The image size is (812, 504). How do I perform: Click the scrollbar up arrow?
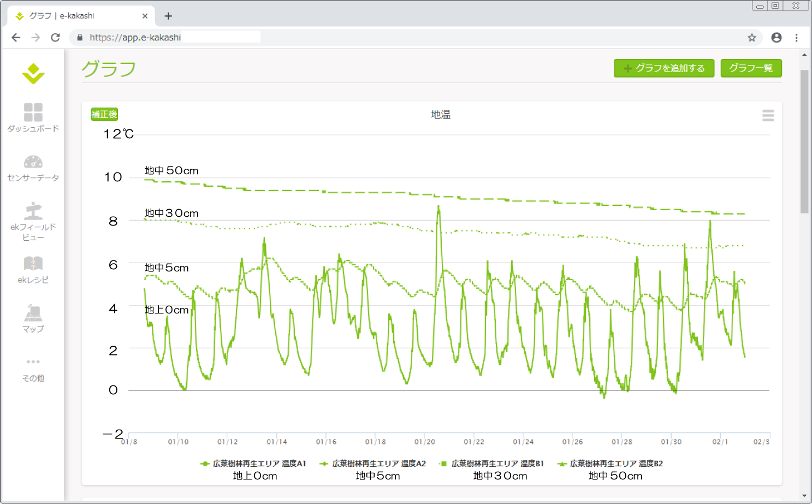pyautogui.click(x=804, y=55)
